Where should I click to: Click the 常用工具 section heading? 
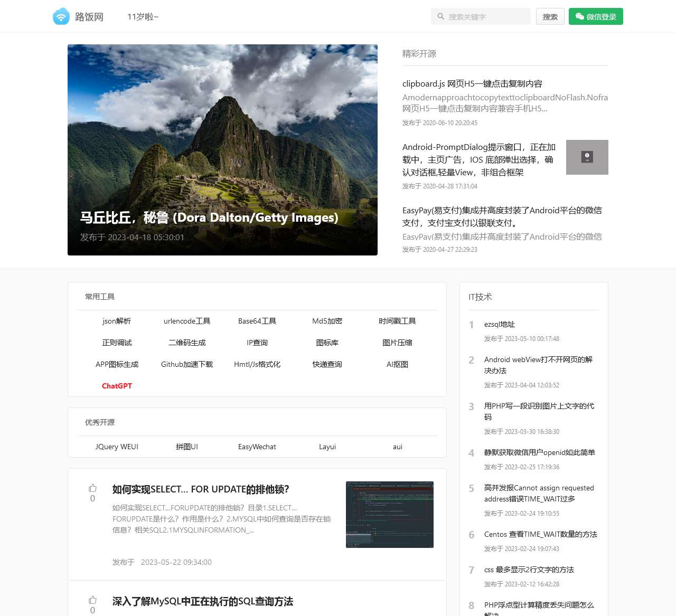tap(100, 297)
